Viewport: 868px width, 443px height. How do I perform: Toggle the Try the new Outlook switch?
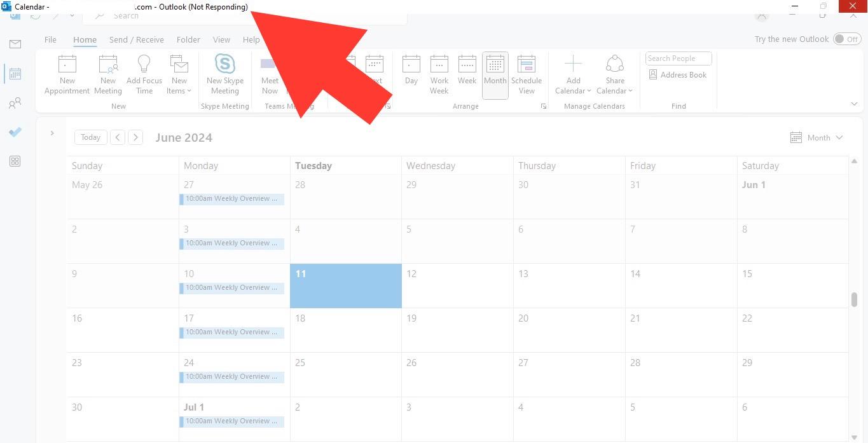(x=846, y=39)
